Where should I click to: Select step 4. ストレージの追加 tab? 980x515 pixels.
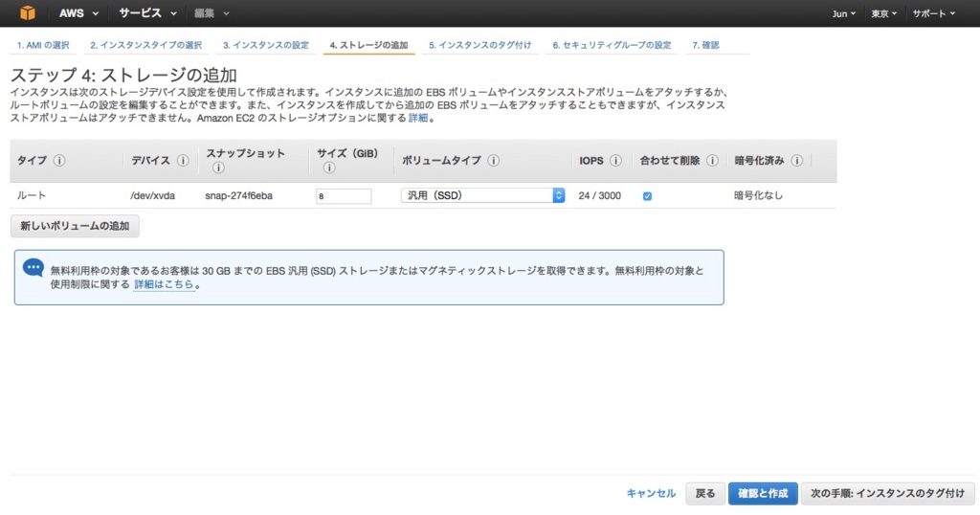[x=368, y=45]
